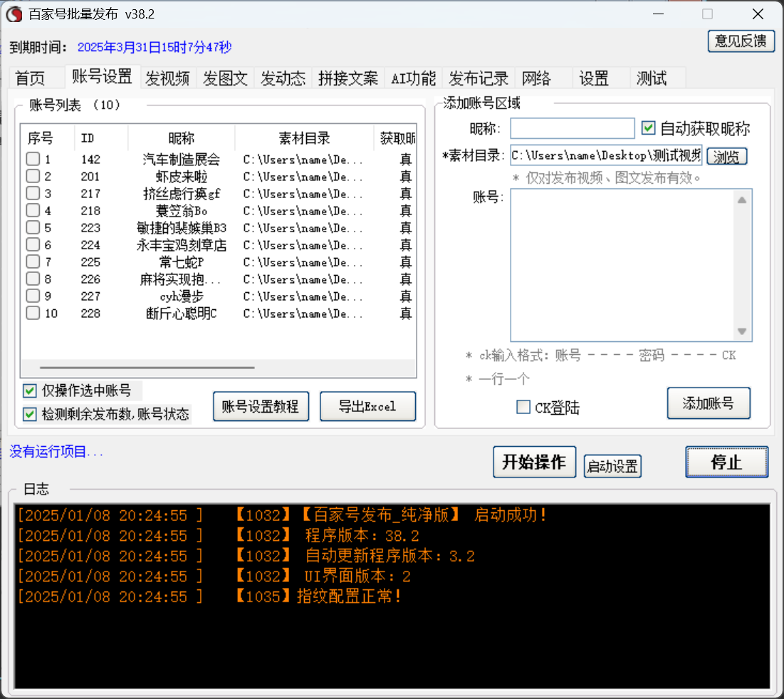
Task: Click nickname cell 敏捷的裴嫉巢B3
Action: pos(182,228)
